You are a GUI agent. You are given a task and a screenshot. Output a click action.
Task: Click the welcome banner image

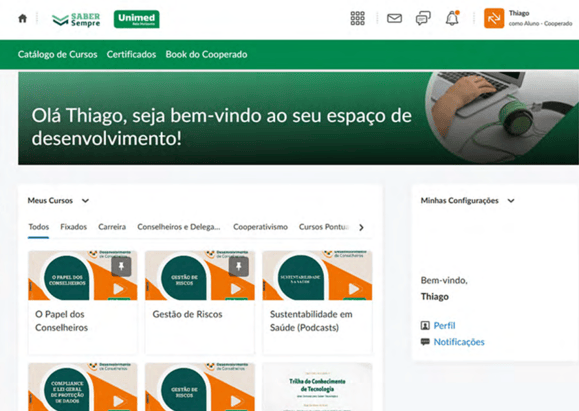point(298,118)
